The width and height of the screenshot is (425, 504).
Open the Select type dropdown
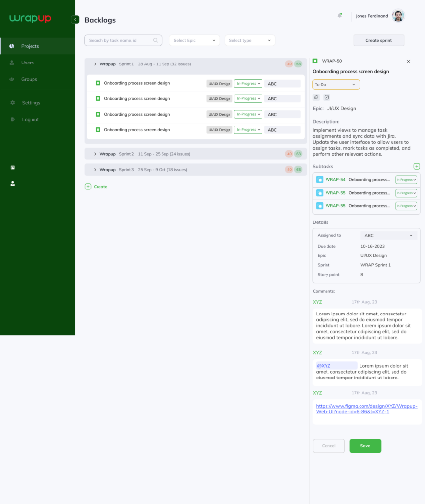(x=250, y=40)
